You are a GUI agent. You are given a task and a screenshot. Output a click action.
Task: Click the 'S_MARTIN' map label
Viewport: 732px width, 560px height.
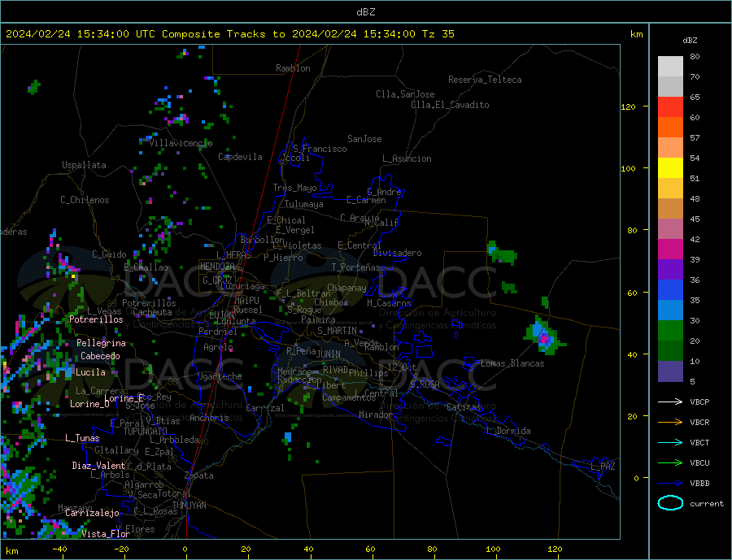pyautogui.click(x=337, y=331)
